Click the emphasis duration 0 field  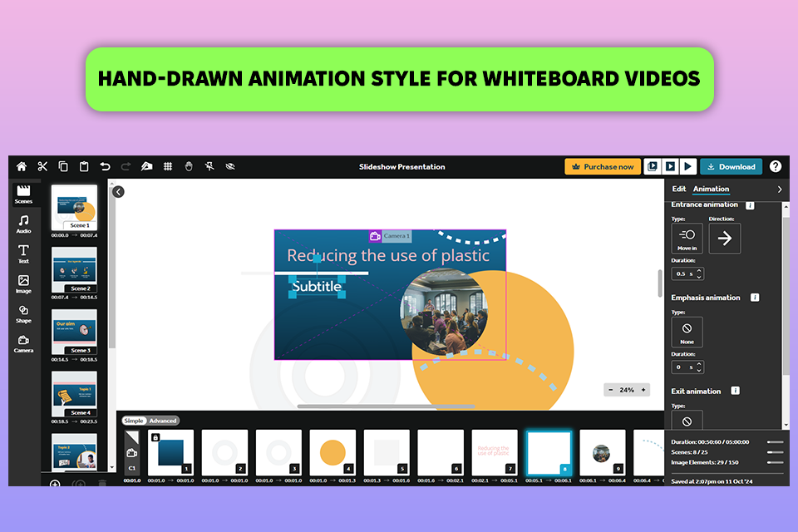point(683,367)
